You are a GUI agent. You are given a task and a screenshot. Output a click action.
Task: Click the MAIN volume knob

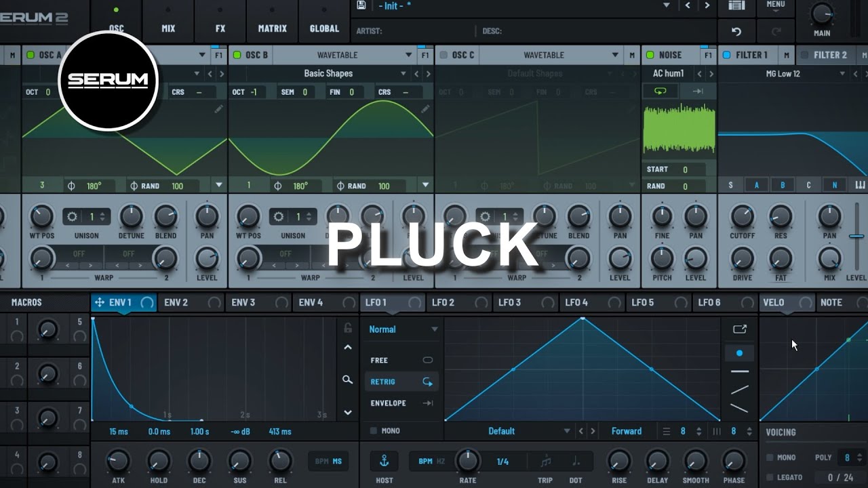[822, 14]
